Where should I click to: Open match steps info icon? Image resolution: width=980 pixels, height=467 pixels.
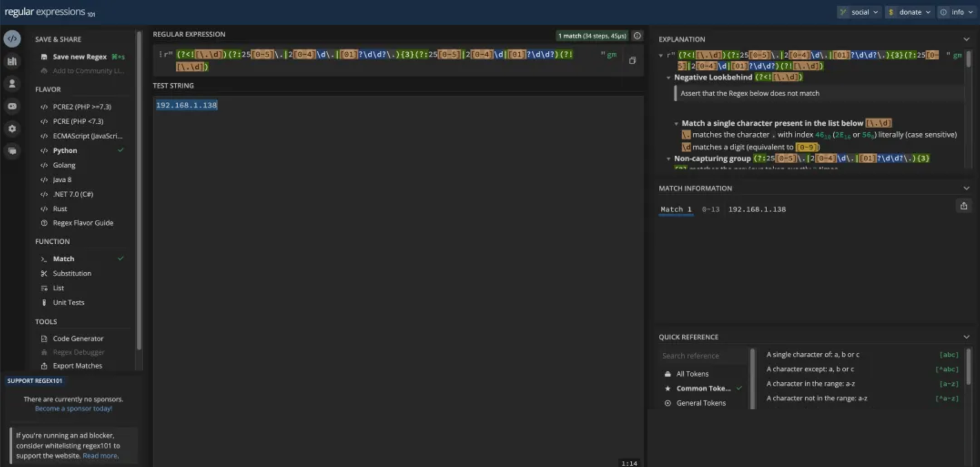click(637, 36)
